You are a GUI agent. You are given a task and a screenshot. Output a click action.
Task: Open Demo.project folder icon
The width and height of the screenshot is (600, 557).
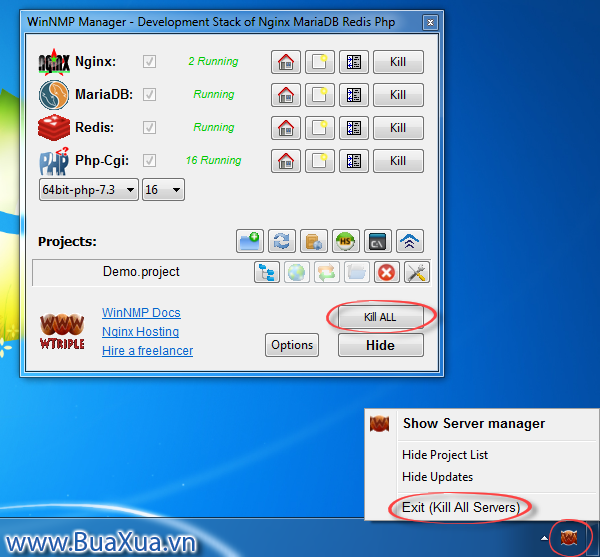point(357,272)
